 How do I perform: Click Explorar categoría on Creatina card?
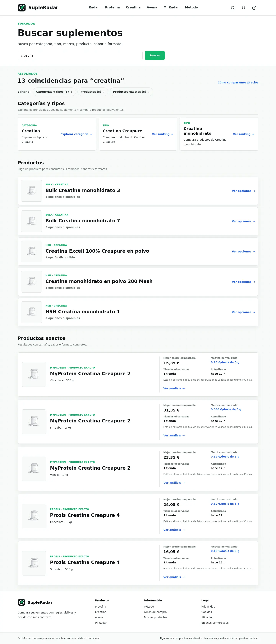76,134
